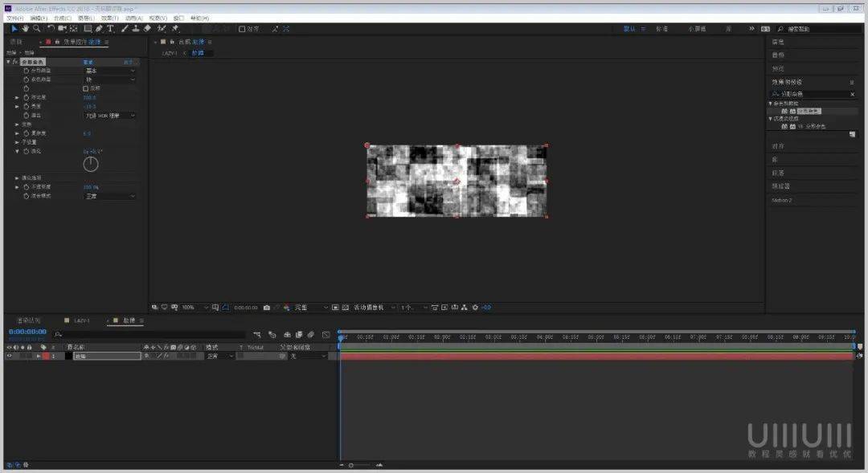Toggle stopwatch for brightness property
Screen dimensions: 868x473
[x=26, y=106]
